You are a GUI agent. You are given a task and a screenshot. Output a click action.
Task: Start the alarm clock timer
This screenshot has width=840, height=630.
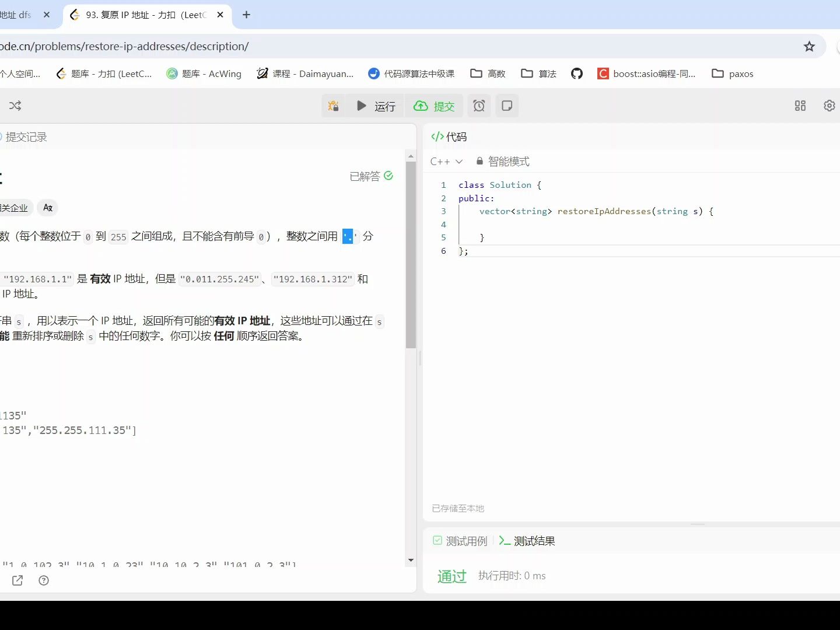tap(478, 106)
